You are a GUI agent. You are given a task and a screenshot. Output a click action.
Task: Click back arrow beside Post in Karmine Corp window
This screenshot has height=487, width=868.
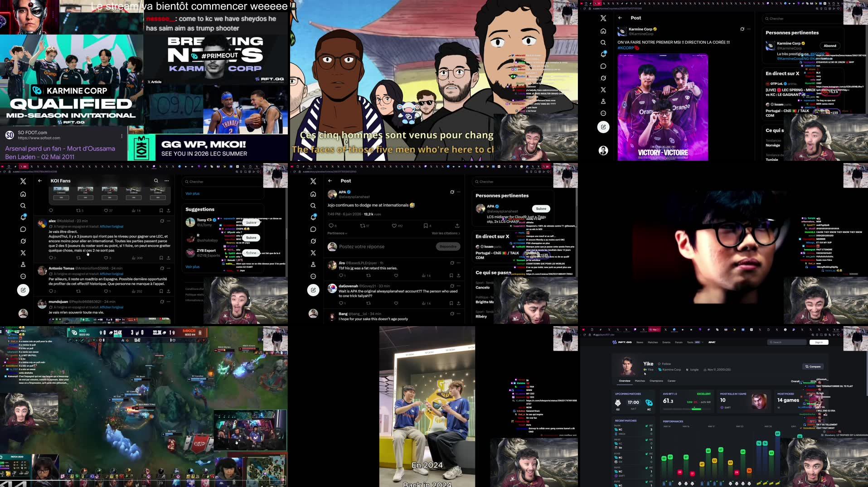[620, 18]
